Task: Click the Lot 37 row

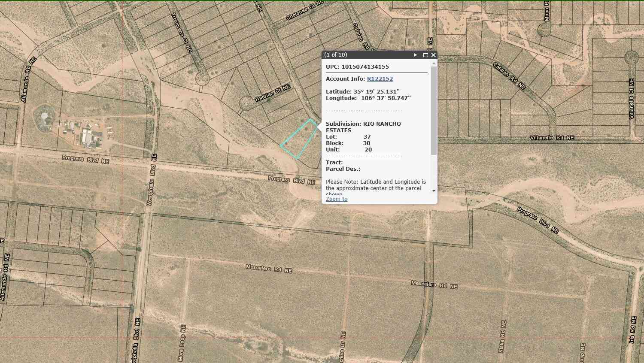Action: [x=348, y=137]
